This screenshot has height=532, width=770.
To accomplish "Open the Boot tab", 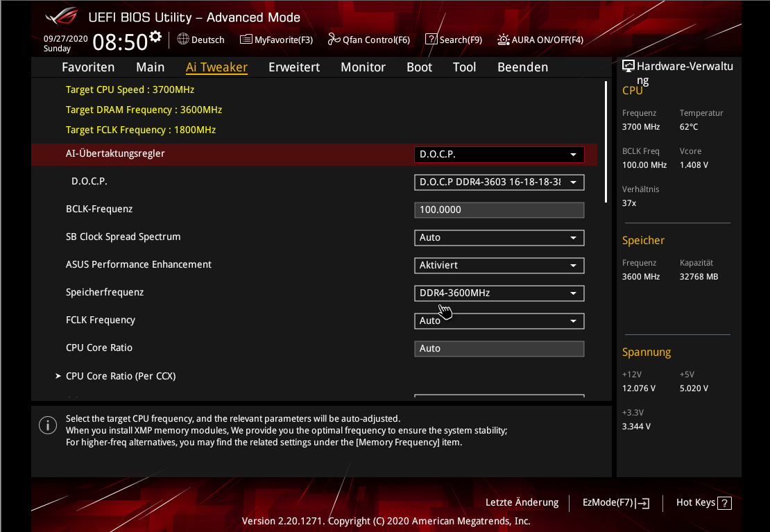I will 420,67.
